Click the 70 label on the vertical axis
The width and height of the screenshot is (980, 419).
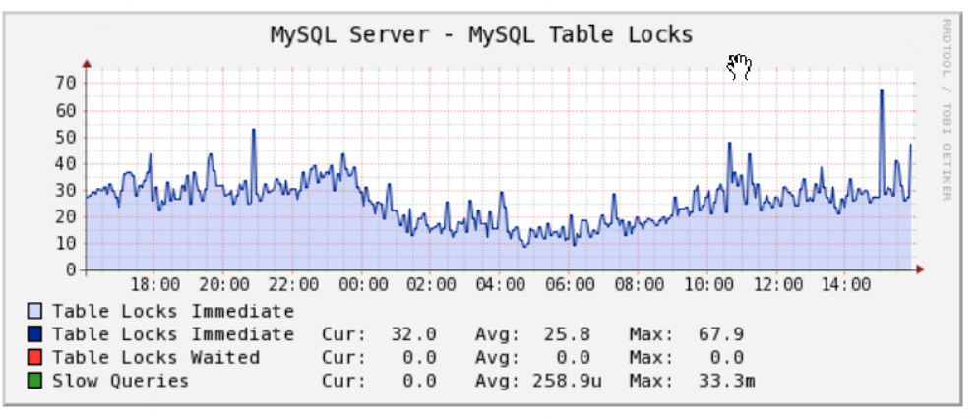click(65, 83)
